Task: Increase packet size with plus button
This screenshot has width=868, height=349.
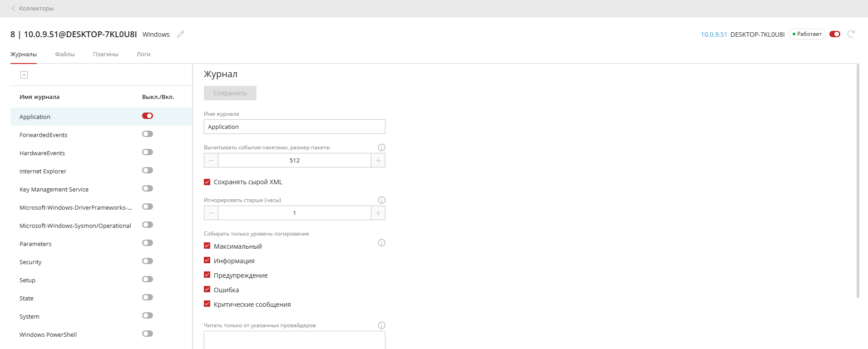Action: [x=378, y=160]
